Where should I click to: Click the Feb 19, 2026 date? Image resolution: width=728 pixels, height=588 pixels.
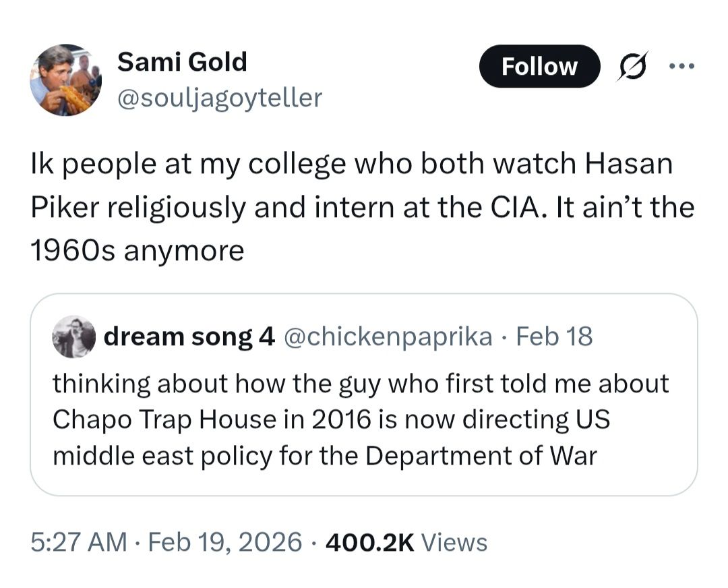click(x=224, y=541)
